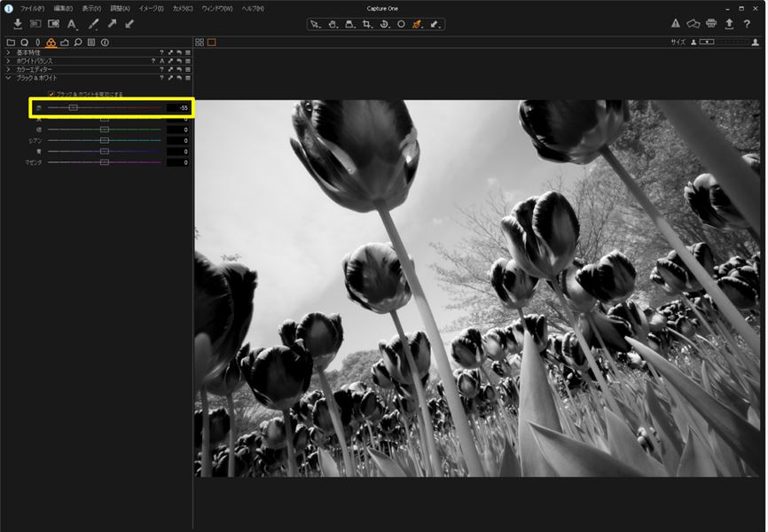Toggle ブラック&ホワイトを有効にする checkbox

51,94
